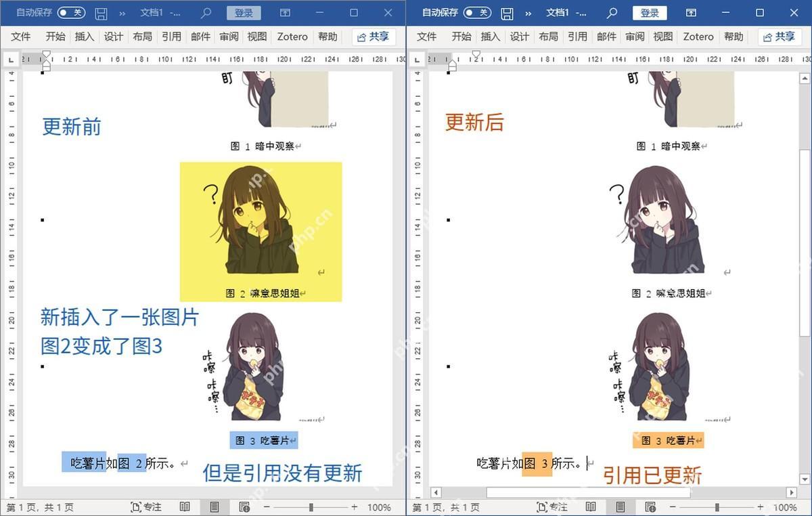Click horizontal scrollbar in right window
This screenshot has width=812, height=516.
588,492
